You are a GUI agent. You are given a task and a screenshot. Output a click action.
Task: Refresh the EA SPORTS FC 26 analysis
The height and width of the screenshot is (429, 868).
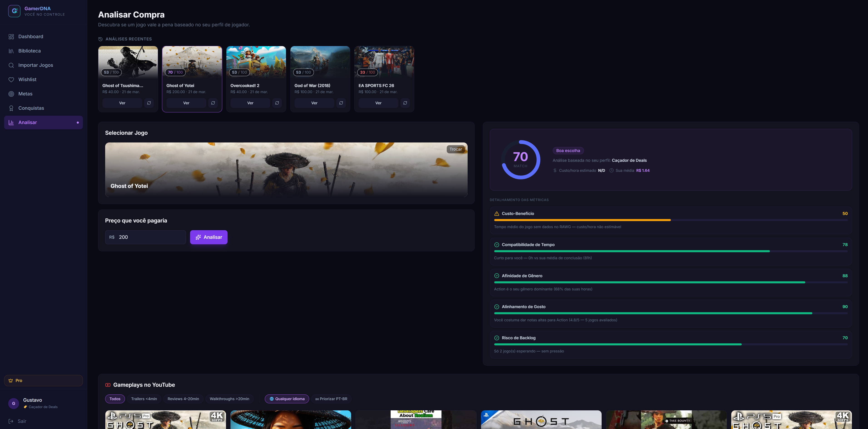coord(405,103)
